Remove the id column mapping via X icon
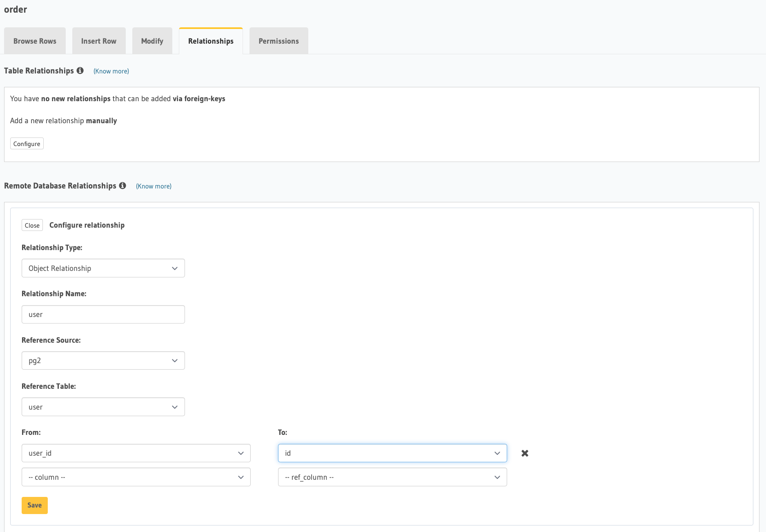The height and width of the screenshot is (532, 766). [525, 453]
